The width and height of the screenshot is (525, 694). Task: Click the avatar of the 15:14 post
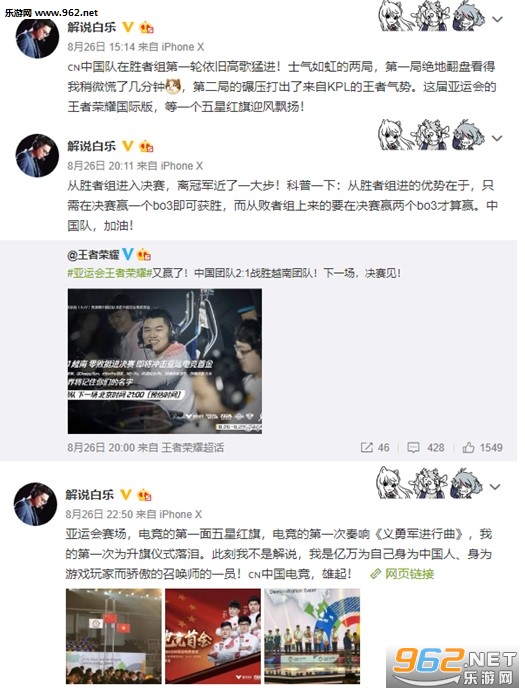tap(37, 38)
